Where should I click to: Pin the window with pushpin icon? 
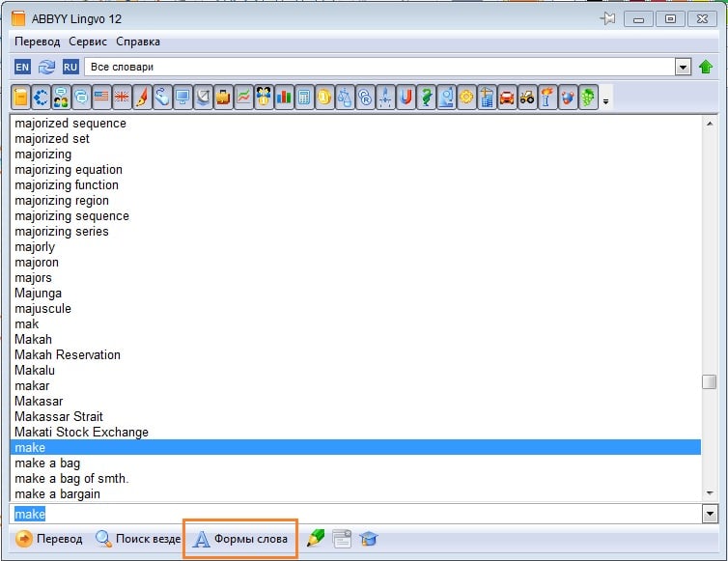[607, 19]
